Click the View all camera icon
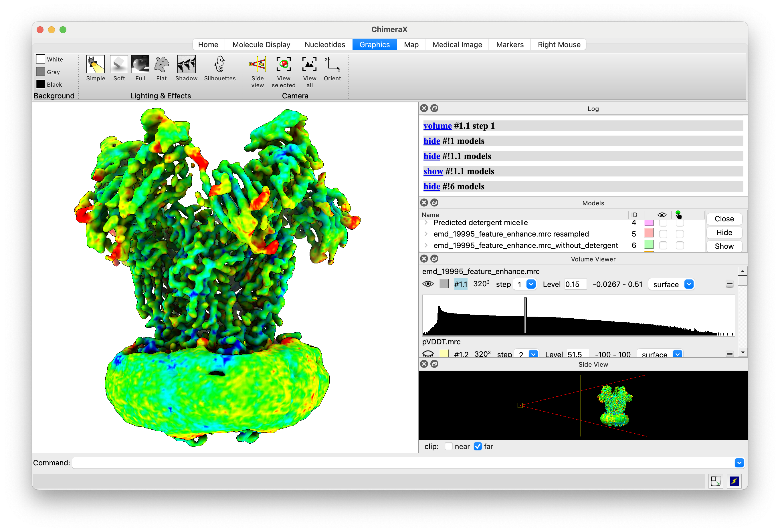The image size is (780, 532). (x=309, y=72)
